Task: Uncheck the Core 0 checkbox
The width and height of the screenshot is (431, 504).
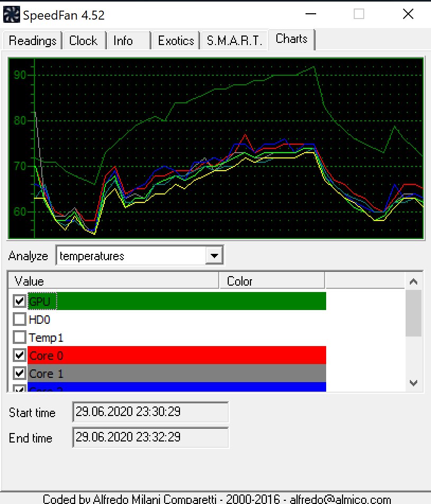Action: 20,355
